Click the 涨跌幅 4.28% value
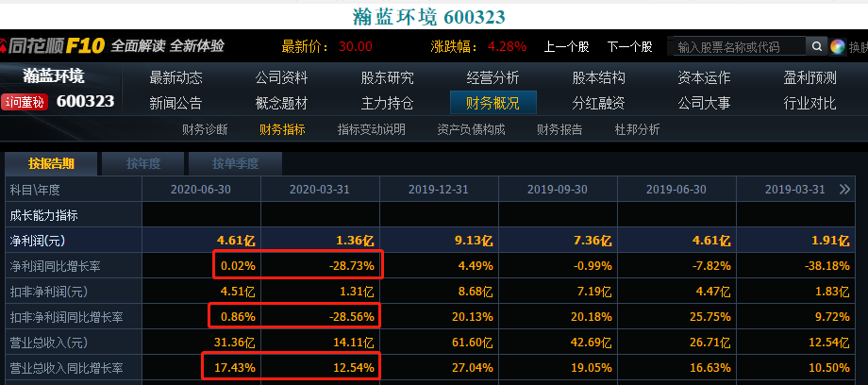Image resolution: width=868 pixels, height=385 pixels. pyautogui.click(x=507, y=46)
